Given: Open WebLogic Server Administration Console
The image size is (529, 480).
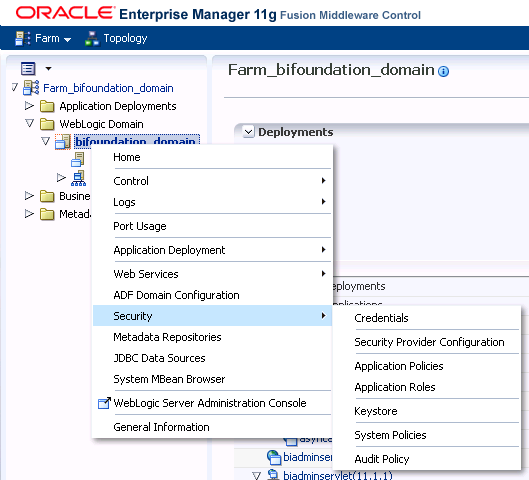Looking at the screenshot, I should [x=213, y=403].
